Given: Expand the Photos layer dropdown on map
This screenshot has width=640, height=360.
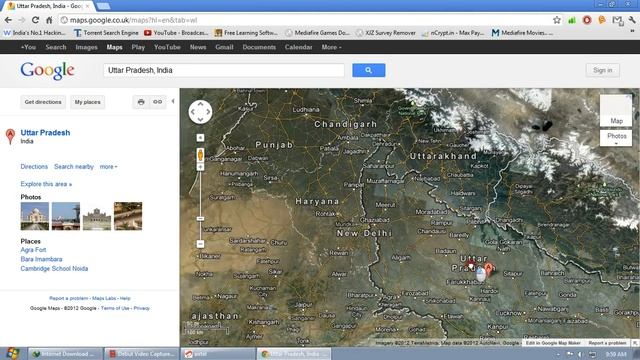Looking at the screenshot, I should coord(616,138).
